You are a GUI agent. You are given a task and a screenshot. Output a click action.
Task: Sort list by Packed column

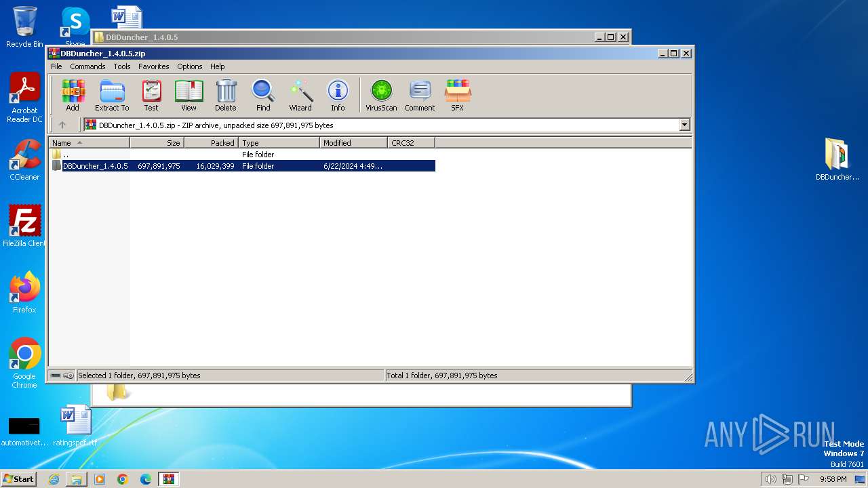(x=211, y=143)
